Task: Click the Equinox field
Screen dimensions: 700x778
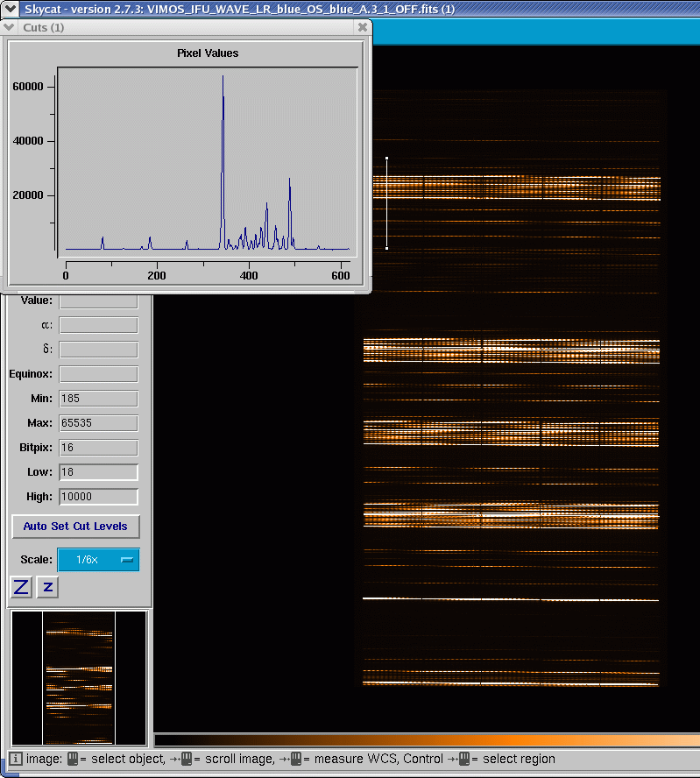Action: click(x=98, y=374)
